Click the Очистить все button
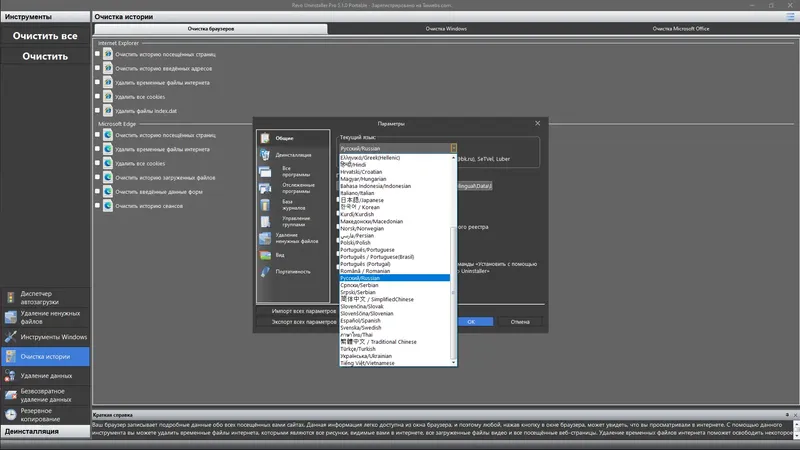The height and width of the screenshot is (450, 800). (45, 36)
